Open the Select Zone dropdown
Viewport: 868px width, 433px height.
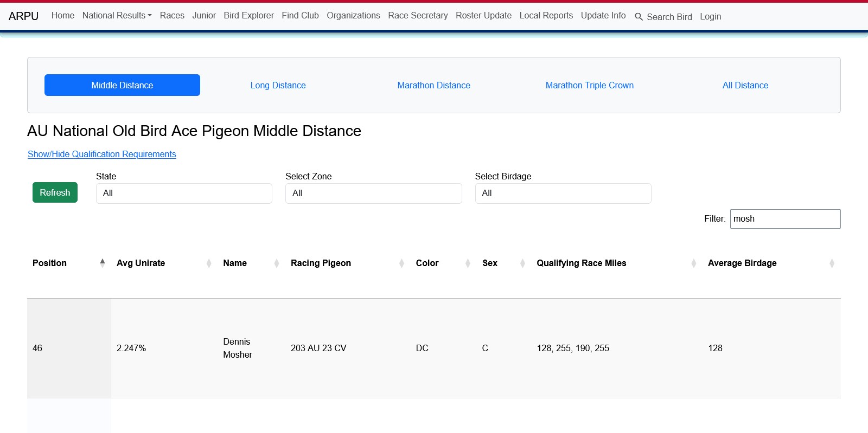tap(373, 193)
